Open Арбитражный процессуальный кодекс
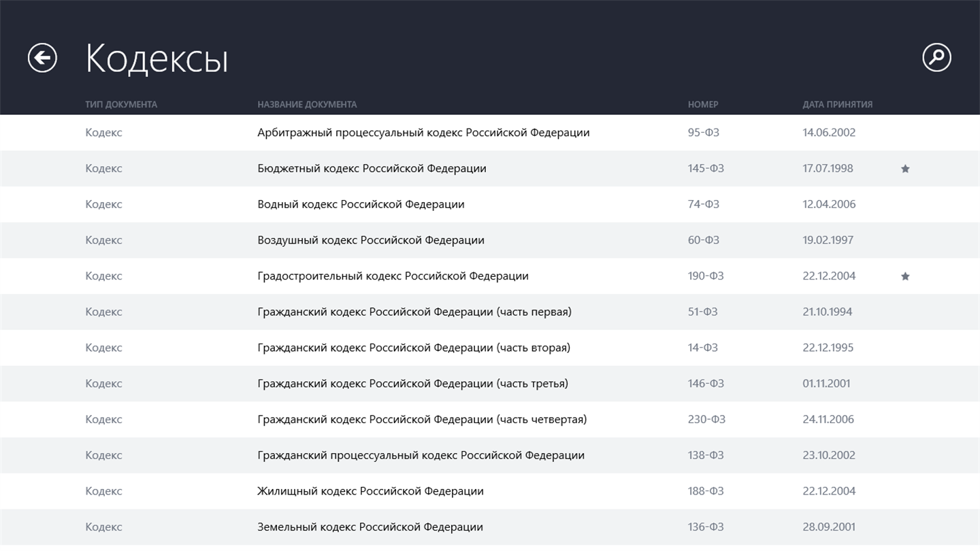 point(423,133)
